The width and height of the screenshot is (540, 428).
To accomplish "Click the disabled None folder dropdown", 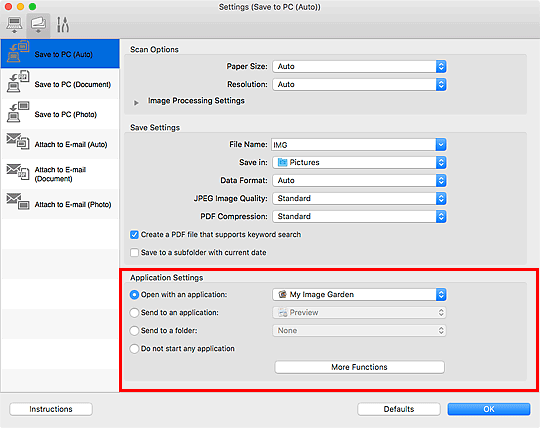I will point(359,331).
